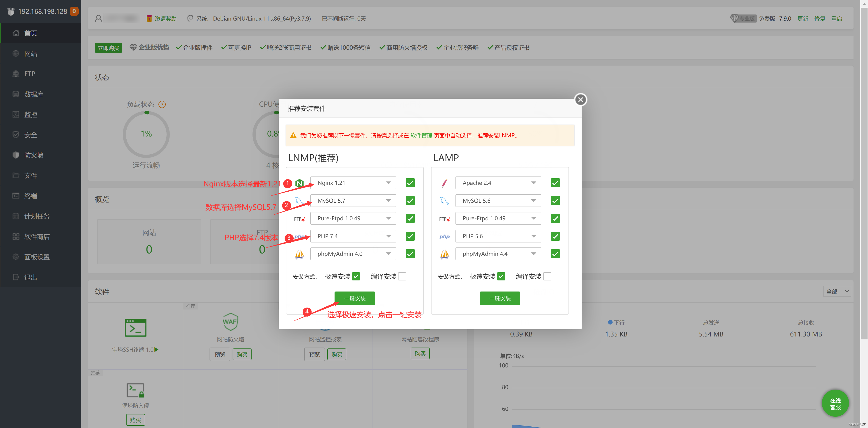Click the PHP logo in LAMP column
The image size is (868, 428).
[444, 237]
